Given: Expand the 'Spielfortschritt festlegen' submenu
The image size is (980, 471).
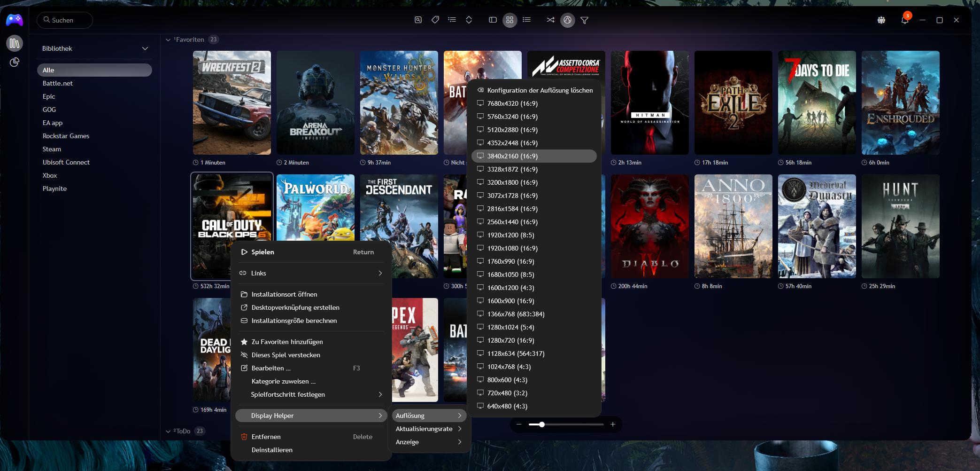Looking at the screenshot, I should pyautogui.click(x=312, y=394).
